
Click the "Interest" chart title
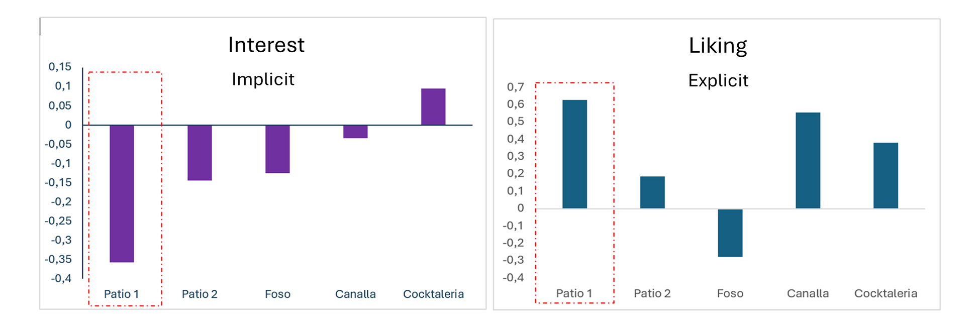click(x=266, y=45)
